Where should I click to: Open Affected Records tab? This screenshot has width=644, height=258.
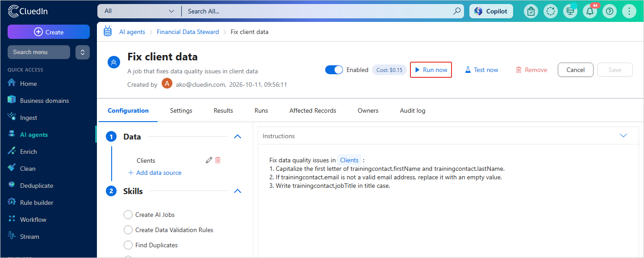pyautogui.click(x=313, y=110)
